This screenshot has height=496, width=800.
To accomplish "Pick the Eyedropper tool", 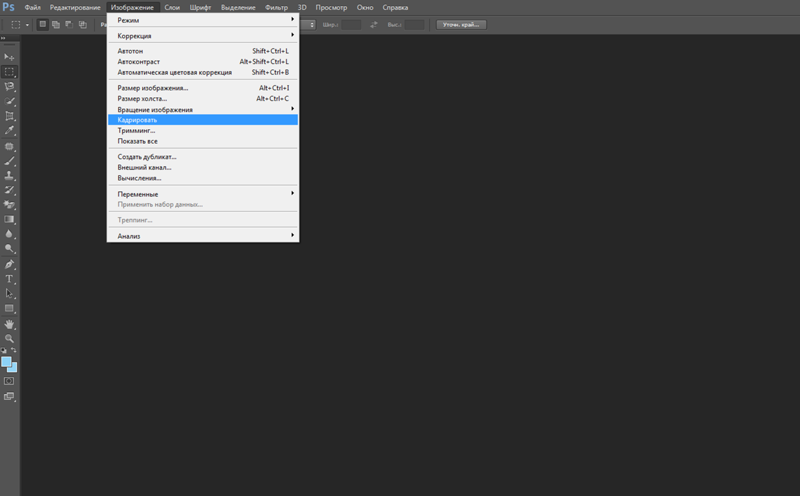I will pos(9,131).
